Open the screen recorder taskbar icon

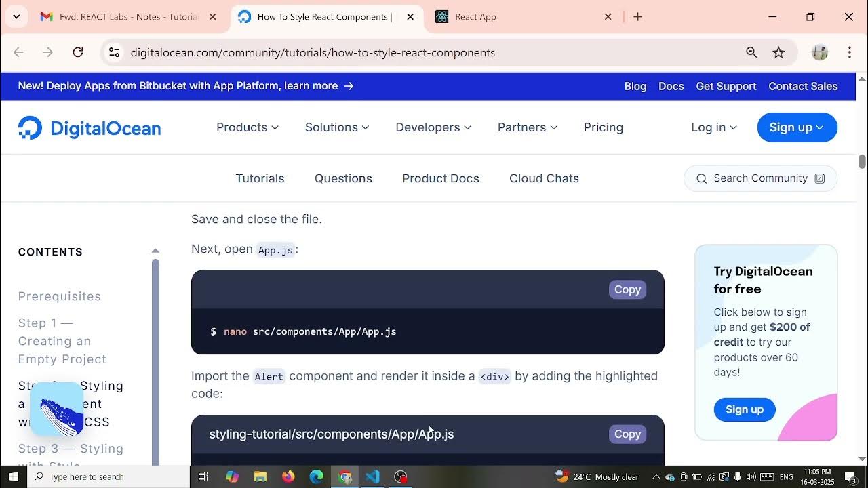click(x=401, y=476)
